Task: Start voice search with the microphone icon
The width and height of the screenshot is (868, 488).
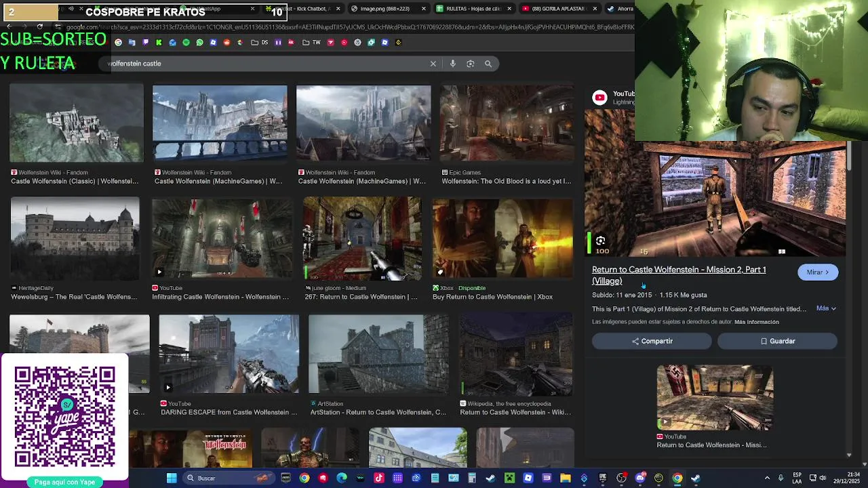Action: [453, 64]
